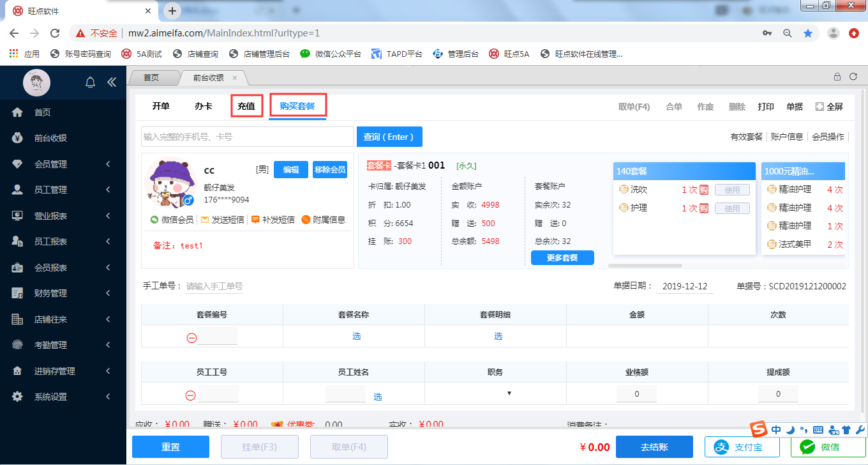The image size is (868, 465).
Task: Click the lock icon at top right
Action: tap(837, 77)
